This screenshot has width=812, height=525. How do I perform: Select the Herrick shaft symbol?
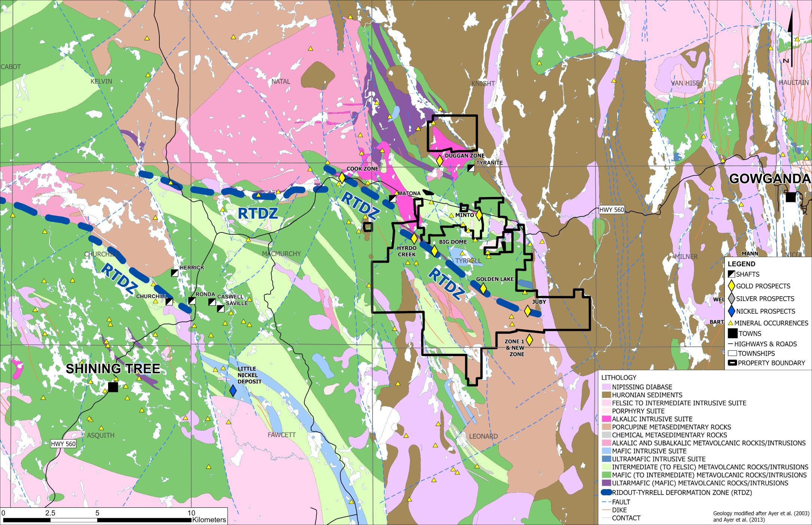pyautogui.click(x=174, y=273)
